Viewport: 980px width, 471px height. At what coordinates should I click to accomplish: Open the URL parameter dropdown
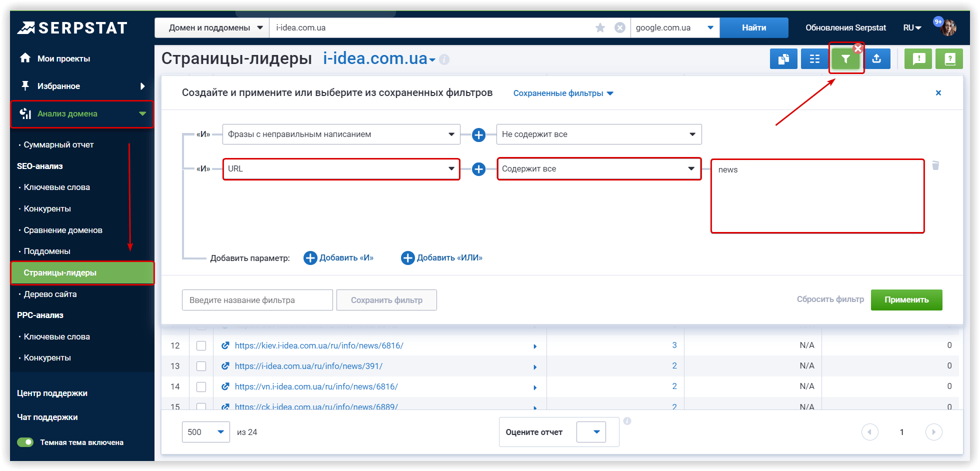pyautogui.click(x=341, y=169)
